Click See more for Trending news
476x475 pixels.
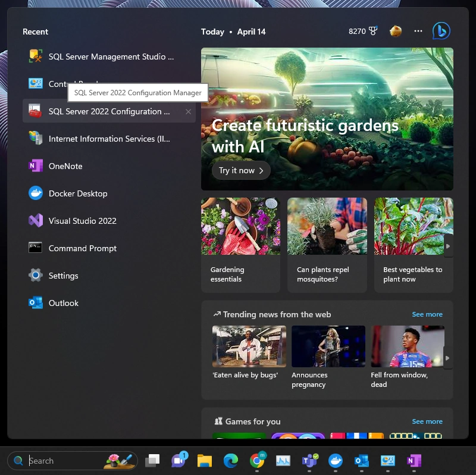tap(427, 314)
